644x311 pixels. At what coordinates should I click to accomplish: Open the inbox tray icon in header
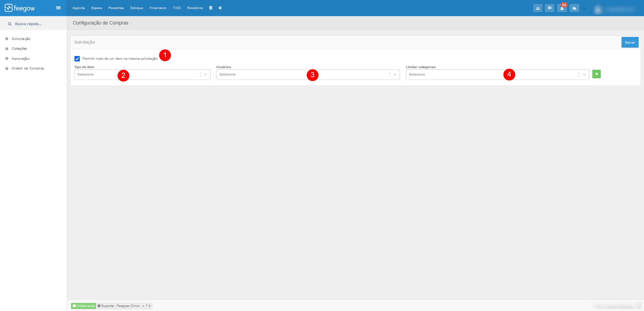pyautogui.click(x=538, y=8)
